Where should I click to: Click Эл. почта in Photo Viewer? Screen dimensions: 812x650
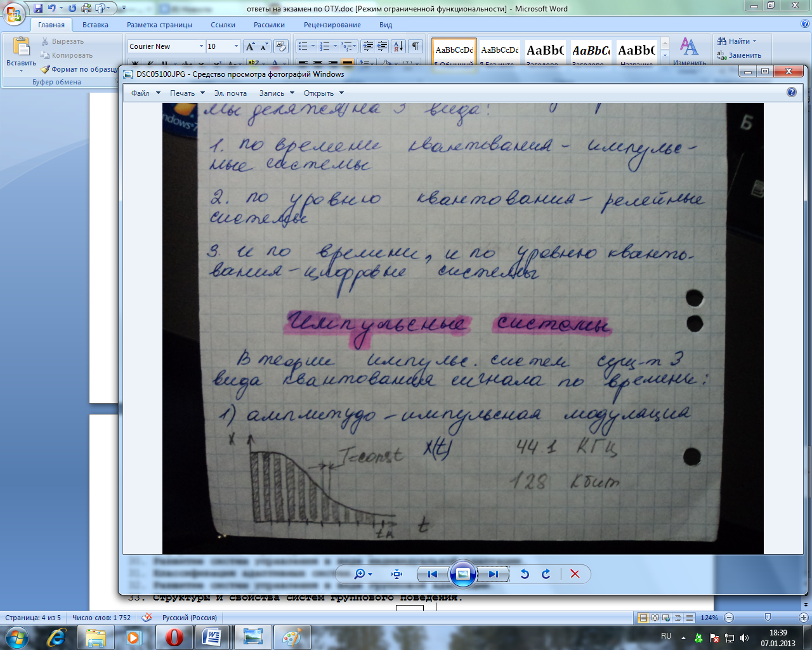tap(230, 93)
